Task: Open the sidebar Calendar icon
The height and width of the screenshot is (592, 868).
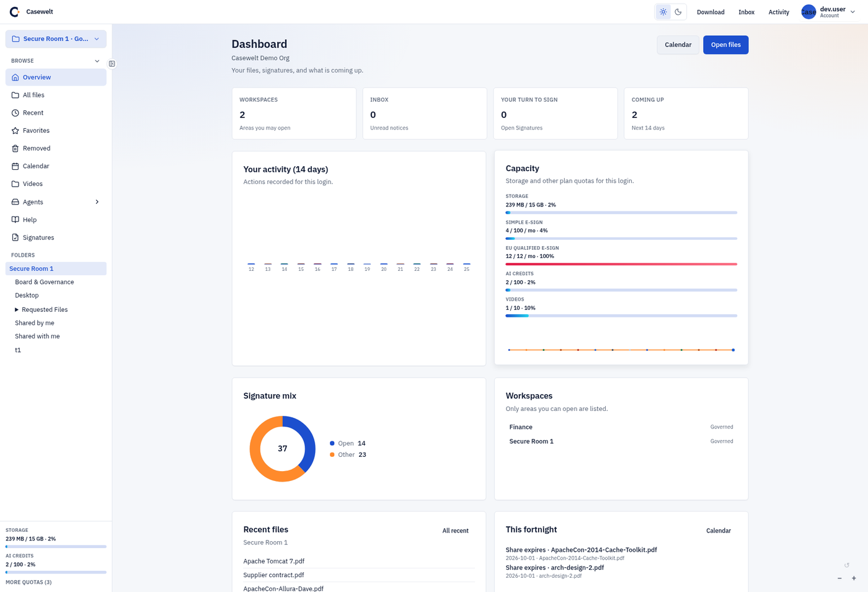Action: click(x=15, y=166)
